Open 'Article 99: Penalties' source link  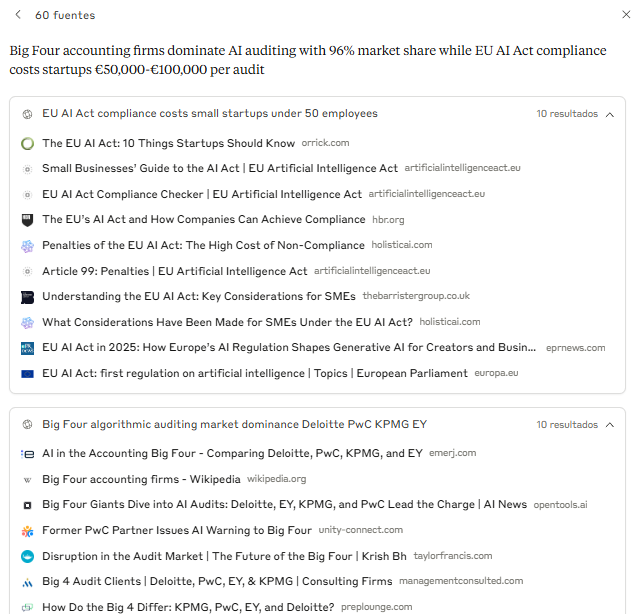point(175,271)
